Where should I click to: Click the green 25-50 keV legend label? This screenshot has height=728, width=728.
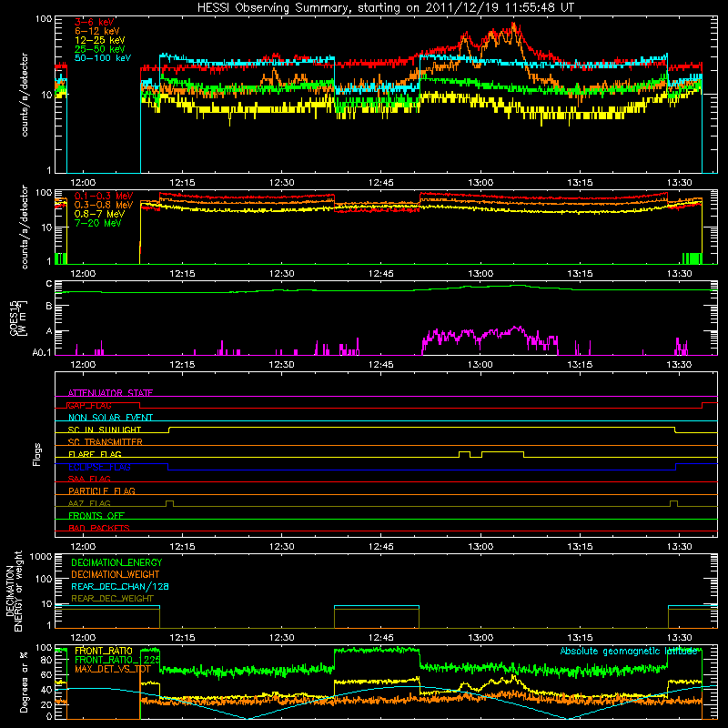tap(100, 49)
